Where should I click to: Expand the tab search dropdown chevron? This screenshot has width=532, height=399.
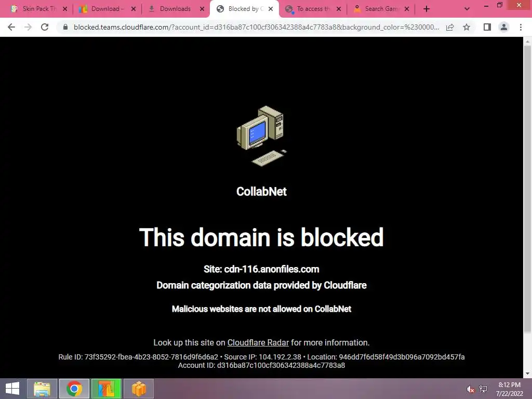pos(467,9)
